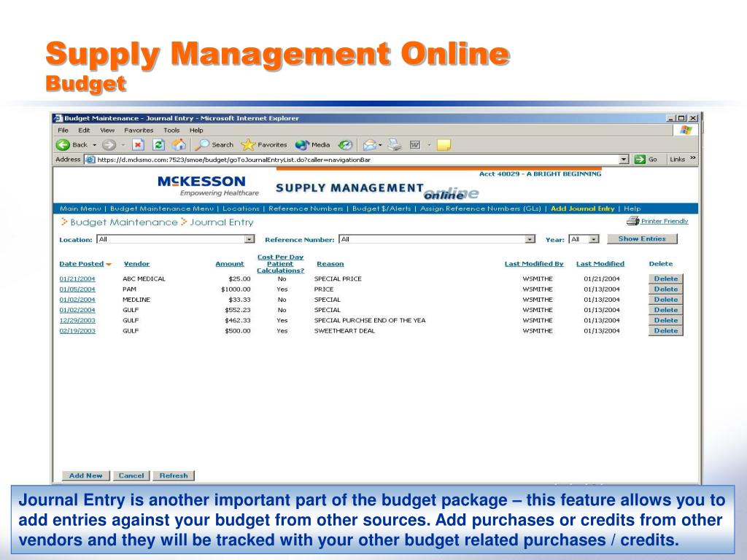This screenshot has width=747, height=560.
Task: Reload the page with the Refresh toolbar icon
Action: [x=159, y=145]
